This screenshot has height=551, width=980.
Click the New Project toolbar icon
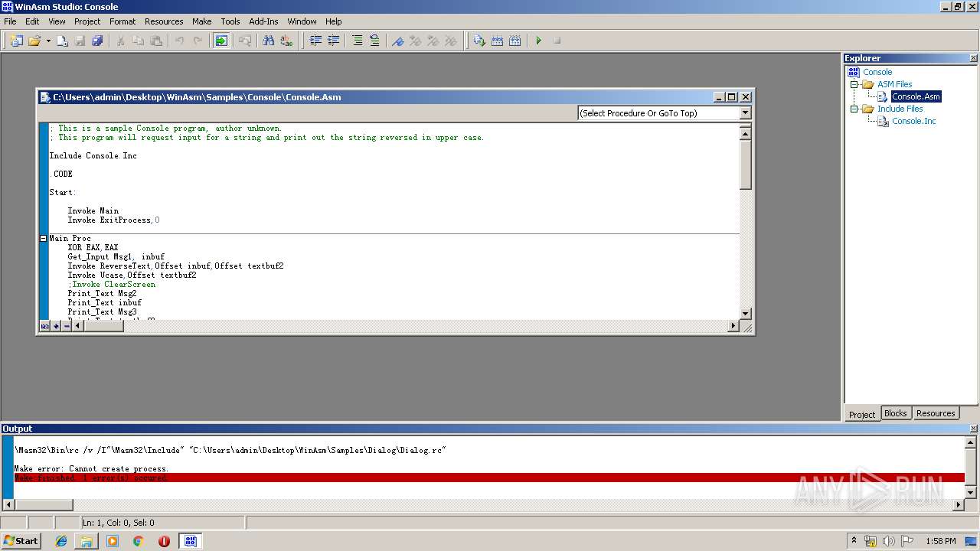click(x=16, y=41)
